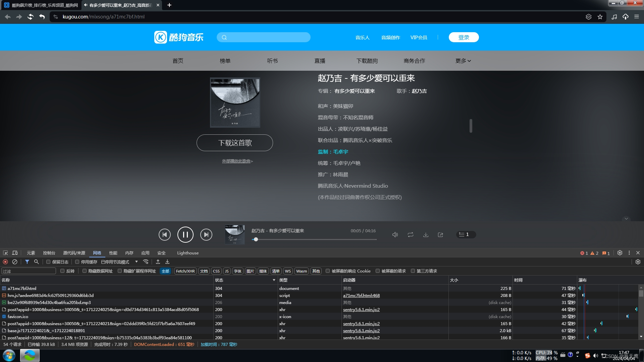Screen dimensions: 644x362
Task: Open the 状态 column sort arrow
Action: (274, 280)
